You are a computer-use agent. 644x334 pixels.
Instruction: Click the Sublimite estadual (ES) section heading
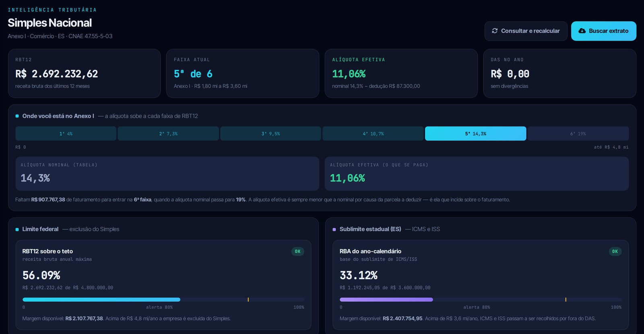coord(370,229)
